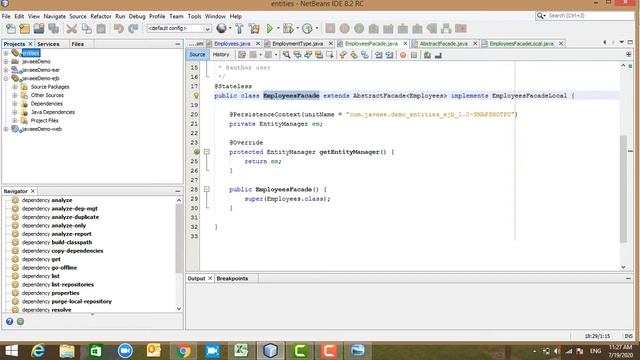This screenshot has height=360, width=640.
Task: Collapse the getEntityManager method fold
Action: click(x=207, y=152)
